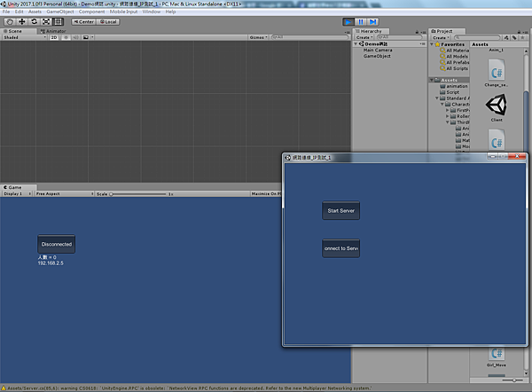
Task: Select the Rotate tool
Action: (34, 21)
